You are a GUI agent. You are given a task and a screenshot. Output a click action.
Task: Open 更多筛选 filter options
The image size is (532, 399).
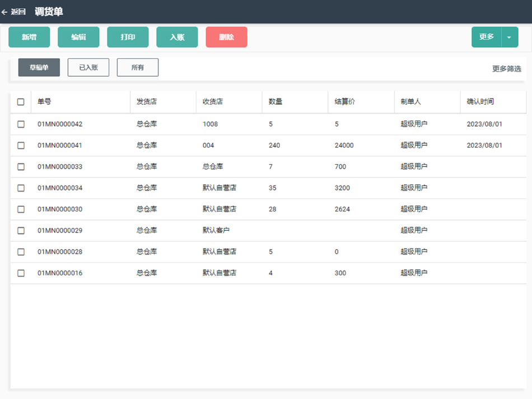point(507,68)
